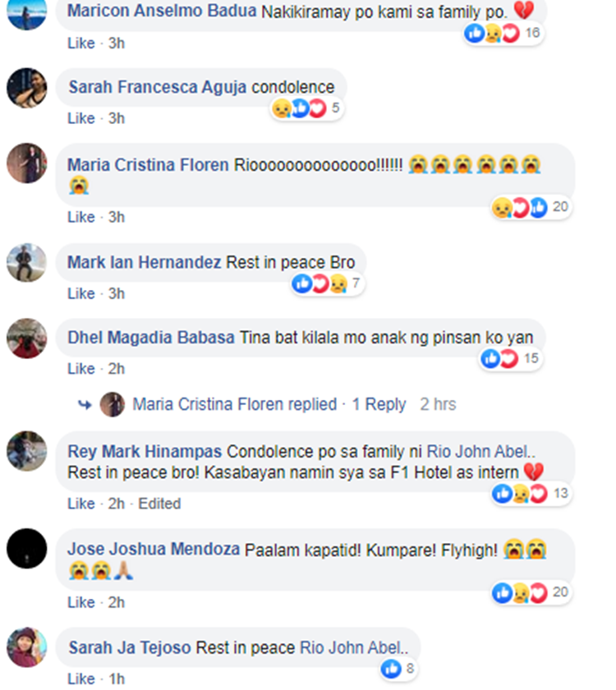This screenshot has height=690, width=616.
Task: Like Jose Joshua Mendoza's comment
Action: pos(81,602)
